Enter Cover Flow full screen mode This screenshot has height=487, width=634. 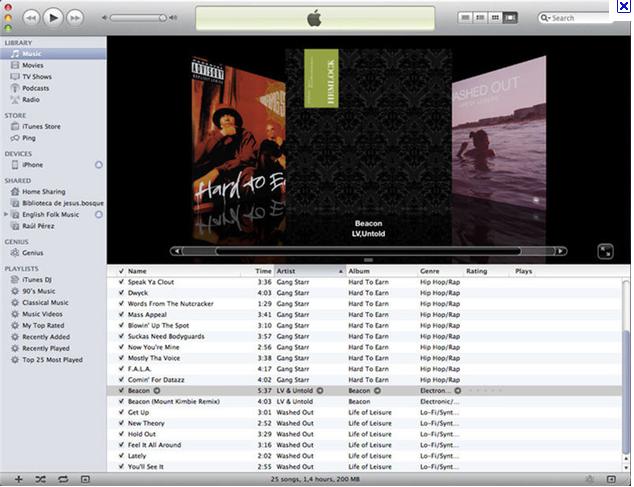(x=605, y=251)
